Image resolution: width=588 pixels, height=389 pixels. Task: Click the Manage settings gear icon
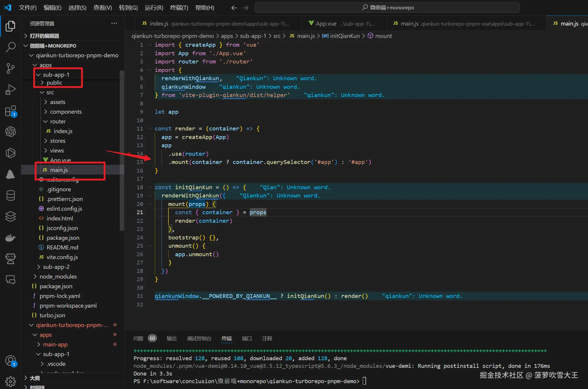[x=11, y=381]
